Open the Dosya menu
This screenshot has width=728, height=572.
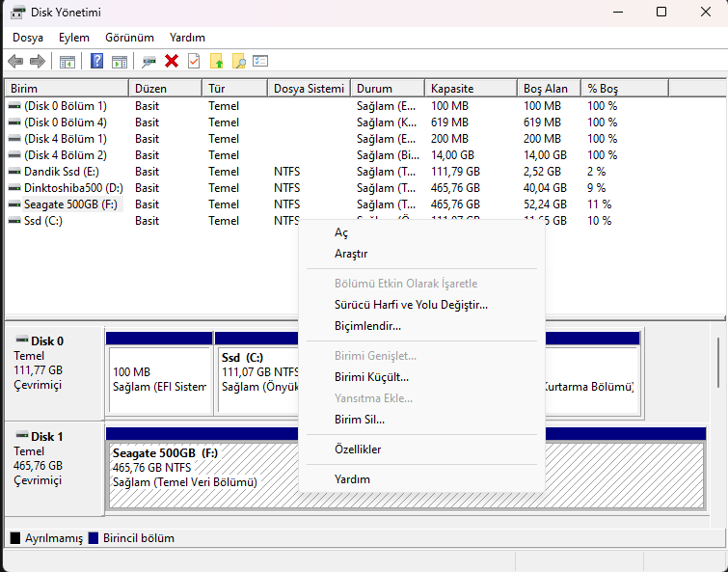pyautogui.click(x=28, y=38)
